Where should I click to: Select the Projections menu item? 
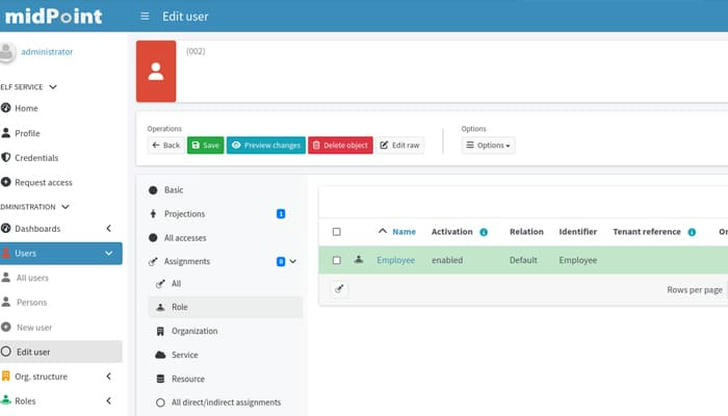click(184, 214)
